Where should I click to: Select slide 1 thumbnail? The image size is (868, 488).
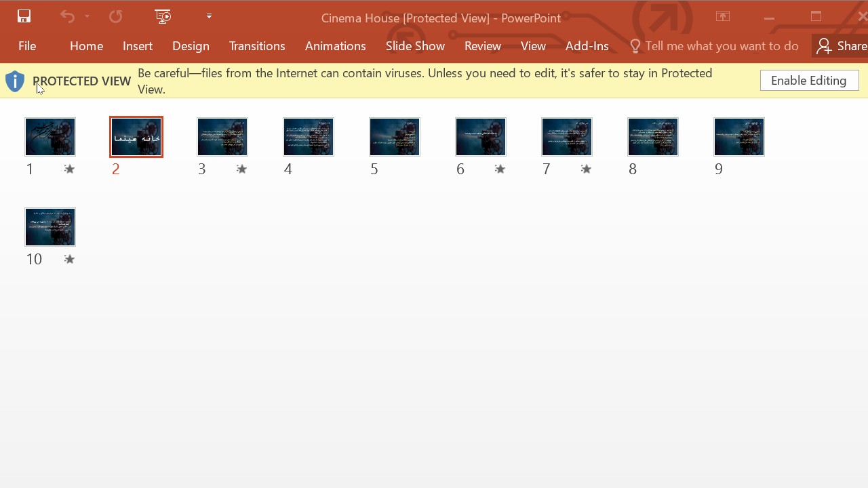tap(50, 137)
